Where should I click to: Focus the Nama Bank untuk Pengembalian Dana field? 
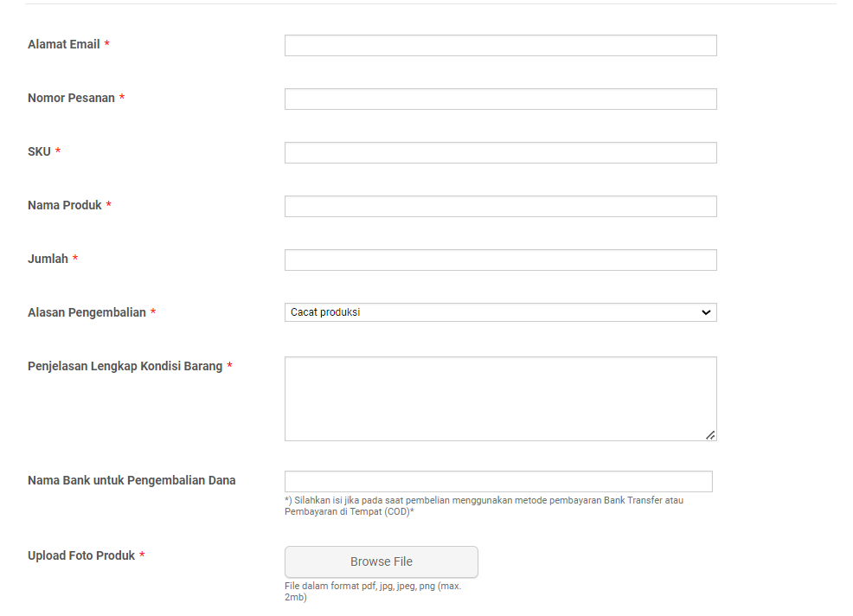tap(498, 482)
